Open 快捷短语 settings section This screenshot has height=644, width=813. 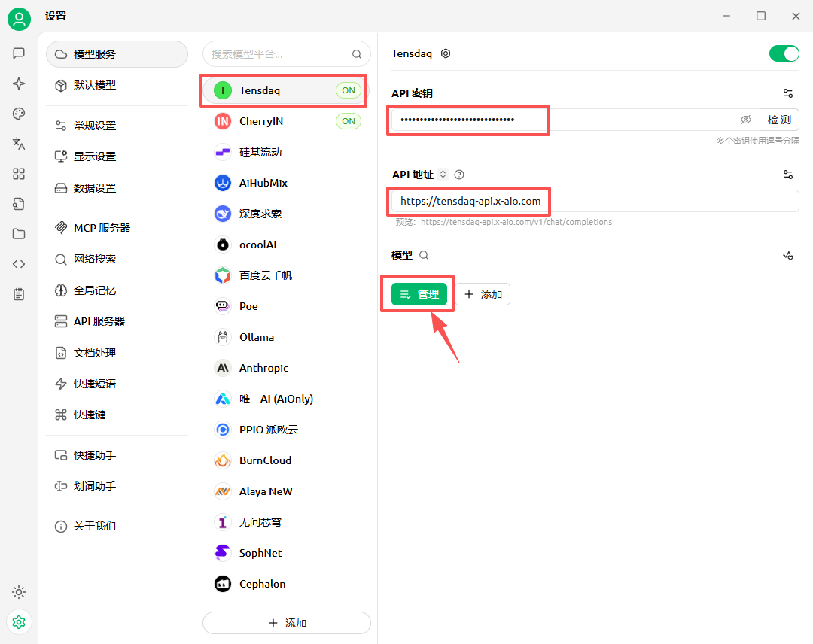pos(117,384)
